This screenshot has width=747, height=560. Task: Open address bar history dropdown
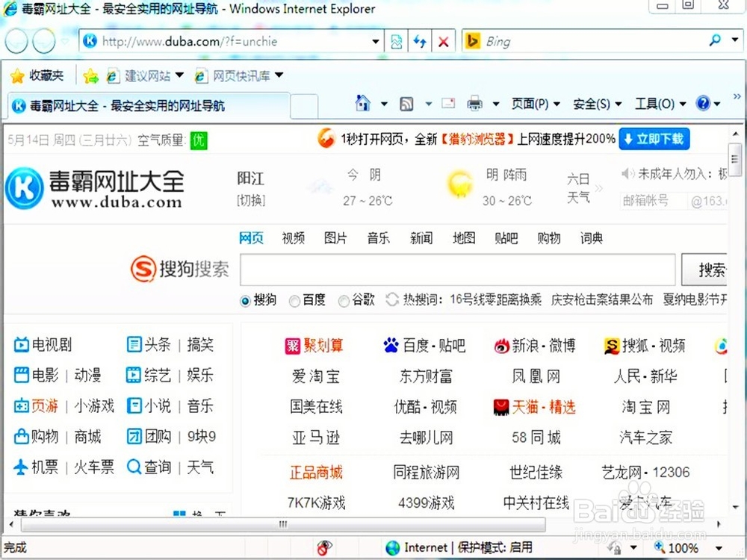(x=376, y=41)
